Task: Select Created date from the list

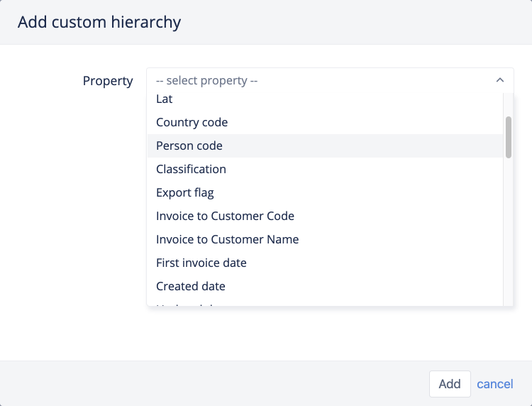Action: 191,286
